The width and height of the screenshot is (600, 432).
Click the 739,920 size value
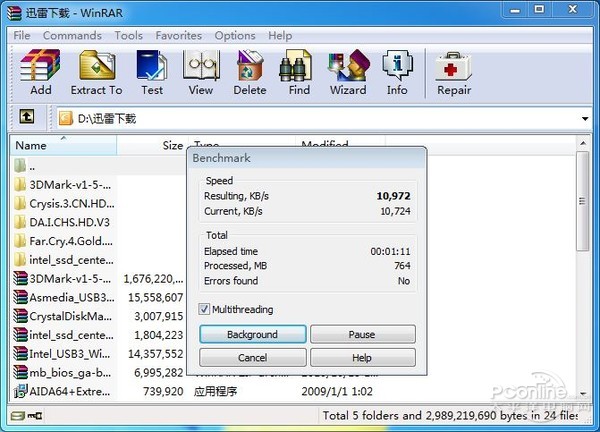(x=163, y=391)
